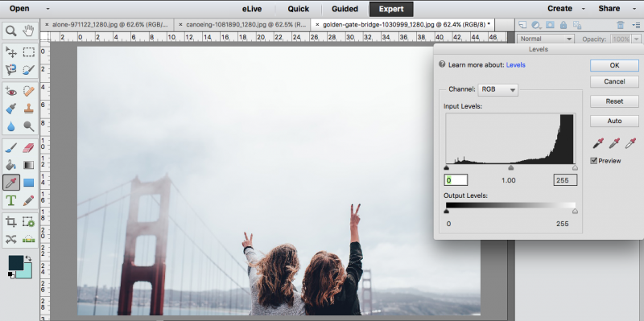Click the input midtone gray slider
The width and height of the screenshot is (644, 321).
tap(511, 167)
